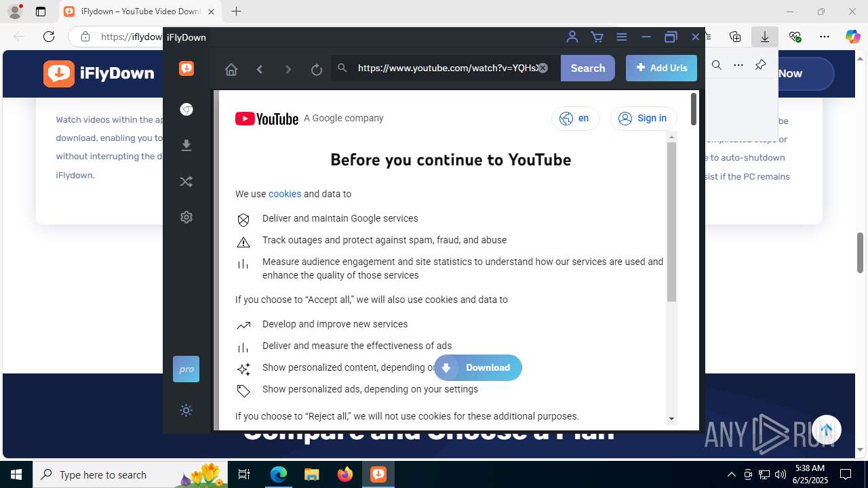868x488 pixels.
Task: Click the YouTube logo
Action: point(267,119)
